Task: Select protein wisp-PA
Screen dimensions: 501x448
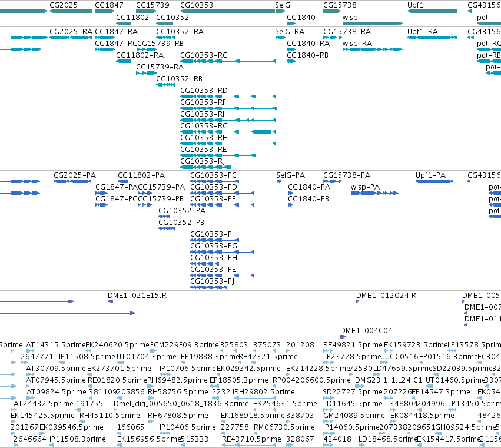Action: 365,187
